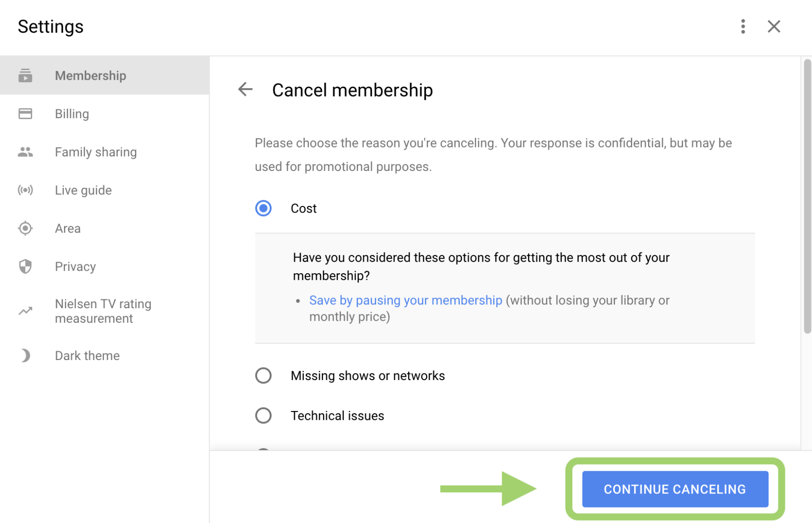Screen dimensions: 812x523
Task: Select Technical issues as cancellation reason
Action: click(263, 415)
